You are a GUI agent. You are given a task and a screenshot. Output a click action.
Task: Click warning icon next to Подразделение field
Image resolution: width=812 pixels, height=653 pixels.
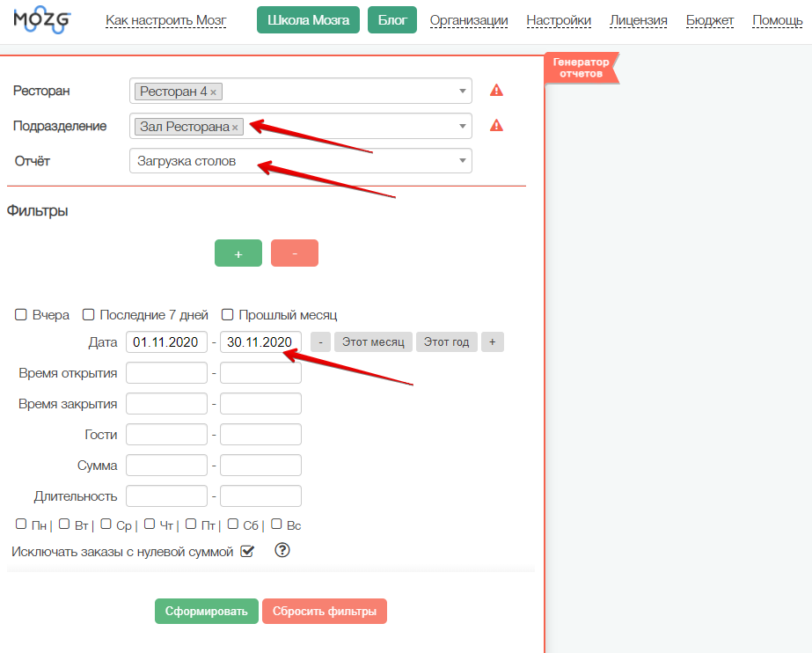coord(496,126)
